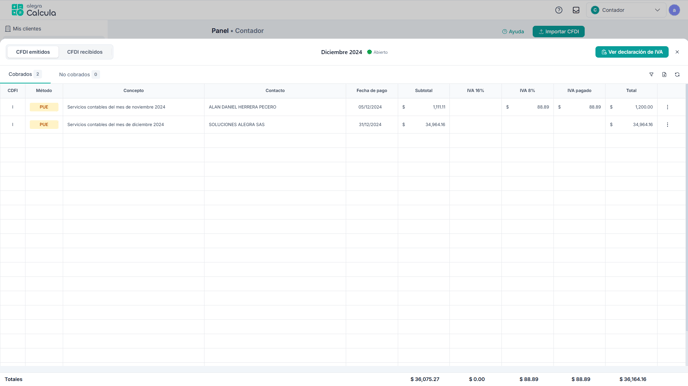688x386 pixels.
Task: Switch to CFDI recibidos toggle
Action: point(85,52)
